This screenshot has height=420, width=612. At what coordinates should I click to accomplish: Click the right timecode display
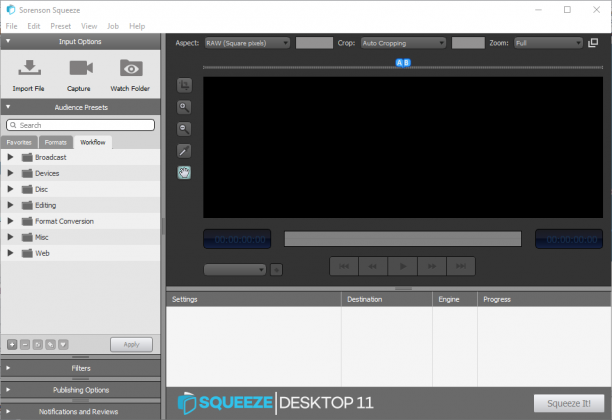(569, 239)
